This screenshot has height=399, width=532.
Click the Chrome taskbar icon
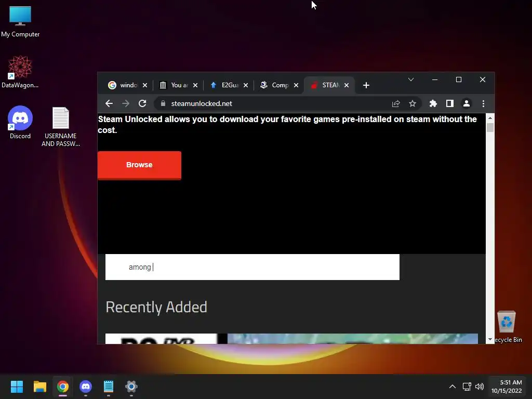click(x=63, y=387)
